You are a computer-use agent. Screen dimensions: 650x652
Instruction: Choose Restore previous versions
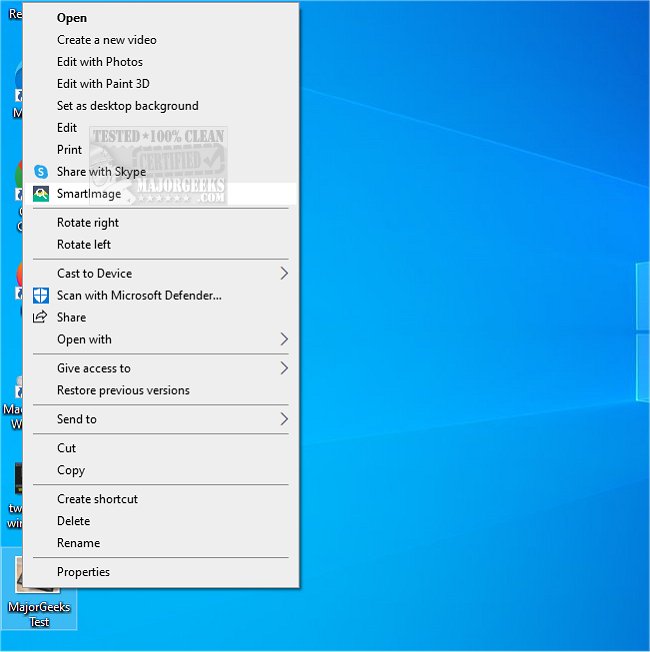point(161,390)
